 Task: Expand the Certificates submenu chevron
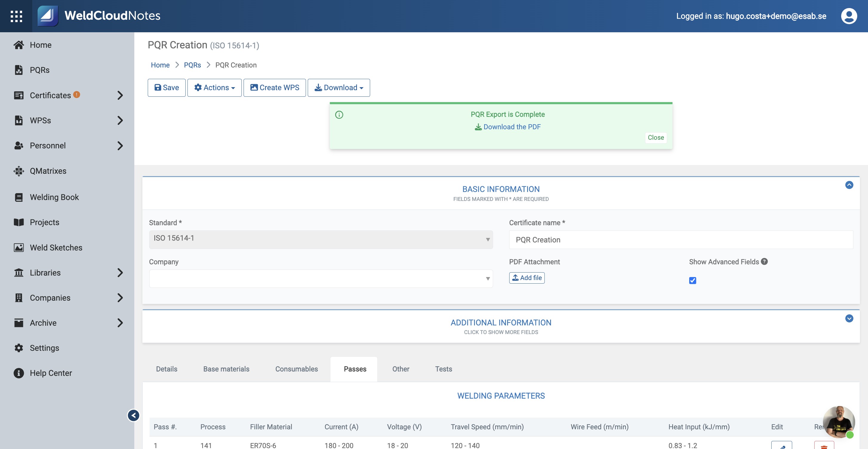point(120,96)
